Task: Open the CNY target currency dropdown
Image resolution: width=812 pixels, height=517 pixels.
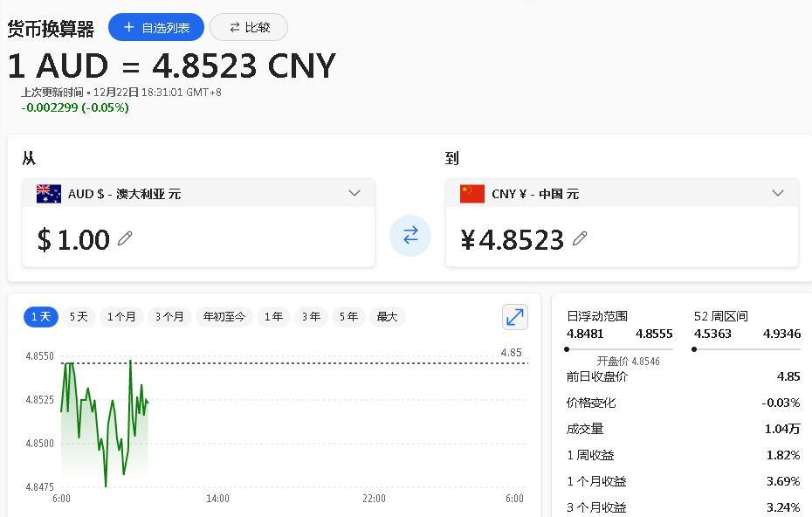Action: pos(777,193)
